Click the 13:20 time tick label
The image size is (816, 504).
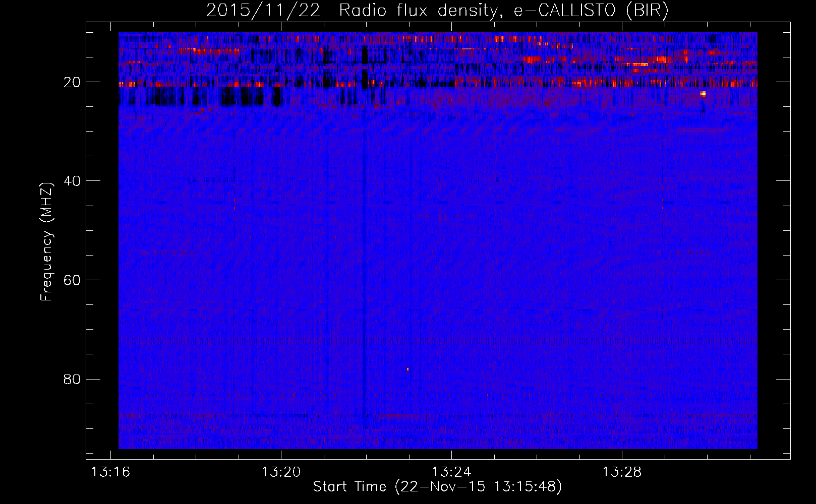[x=281, y=472]
